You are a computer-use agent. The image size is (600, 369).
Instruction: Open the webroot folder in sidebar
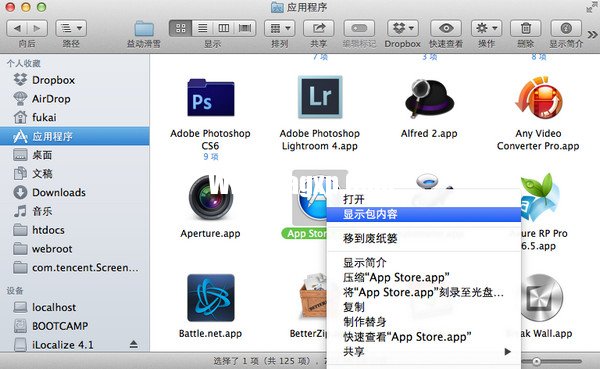(75, 249)
